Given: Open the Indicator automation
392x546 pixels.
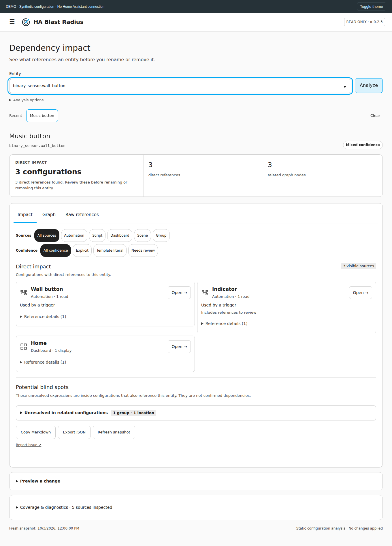Looking at the screenshot, I should [x=361, y=293].
